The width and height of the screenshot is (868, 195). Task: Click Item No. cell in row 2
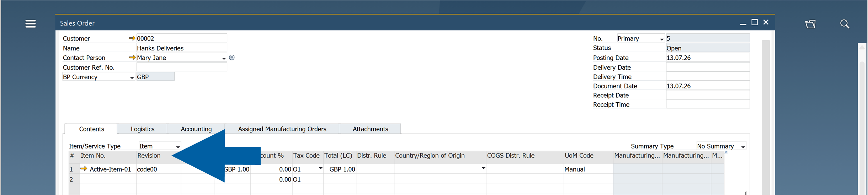pyautogui.click(x=108, y=179)
